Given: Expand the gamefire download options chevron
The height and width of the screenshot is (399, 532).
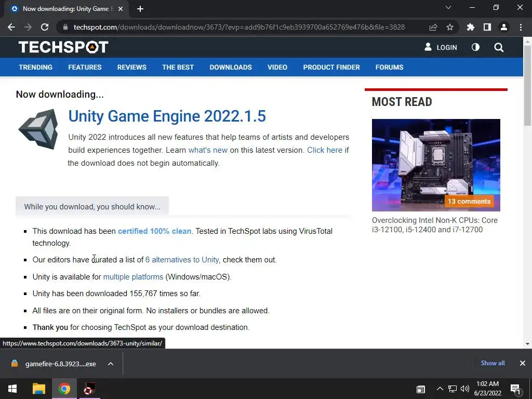Looking at the screenshot, I should point(110,364).
